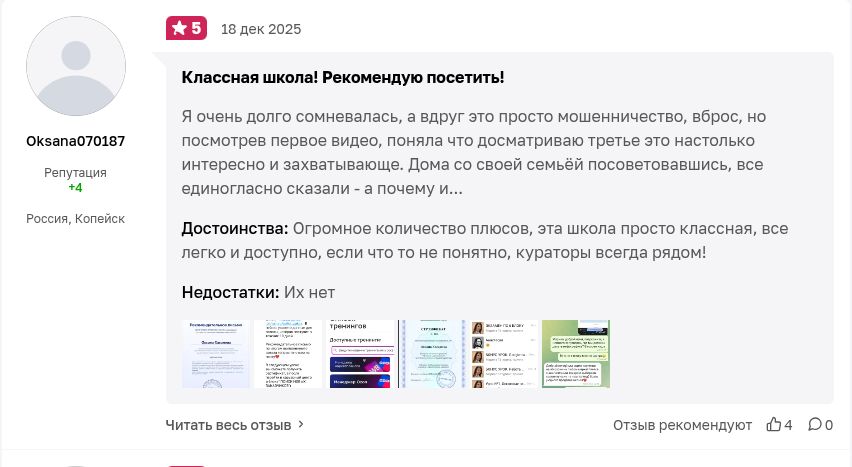
Task: Click the thumbs-up like icon
Action: (773, 425)
